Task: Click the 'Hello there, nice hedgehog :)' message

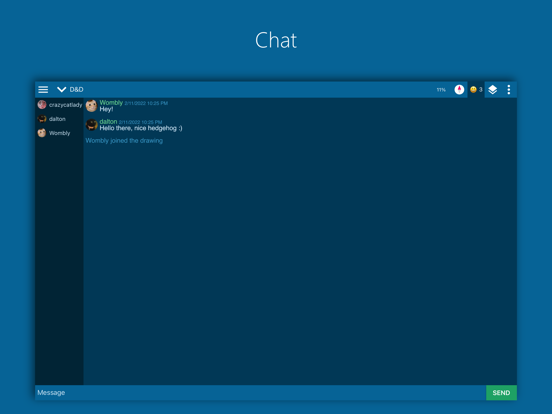Action: [141, 128]
